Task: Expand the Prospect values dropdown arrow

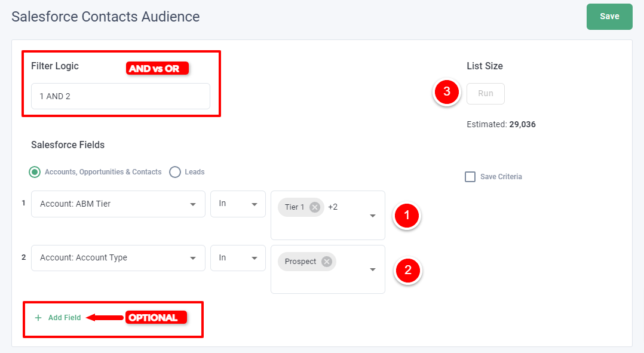Action: click(373, 269)
